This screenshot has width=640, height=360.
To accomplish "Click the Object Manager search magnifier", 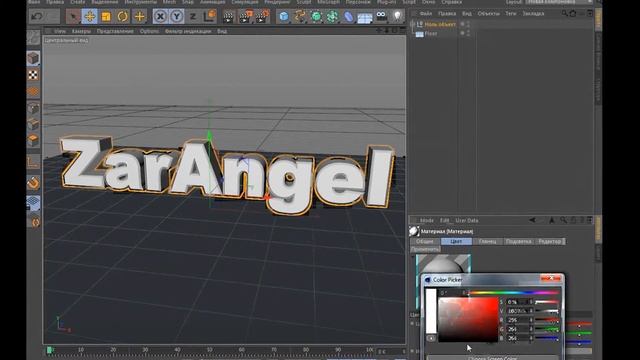I will (x=564, y=13).
